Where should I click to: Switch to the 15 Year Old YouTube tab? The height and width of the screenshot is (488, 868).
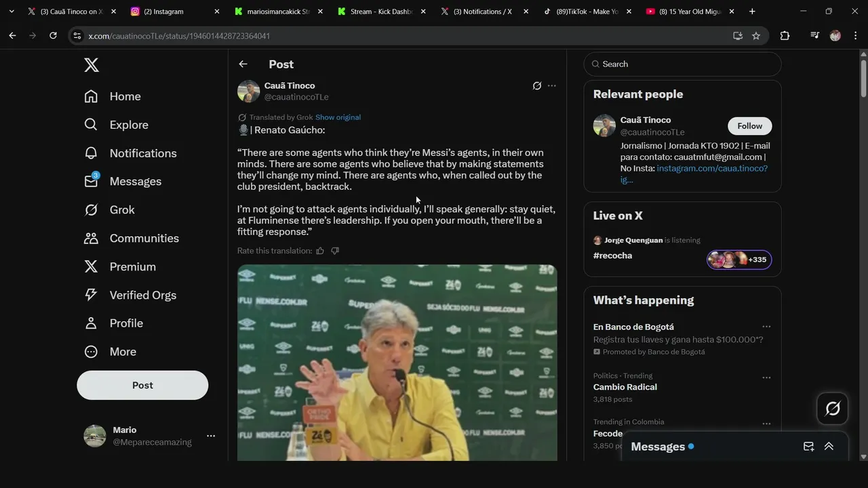[x=690, y=12]
